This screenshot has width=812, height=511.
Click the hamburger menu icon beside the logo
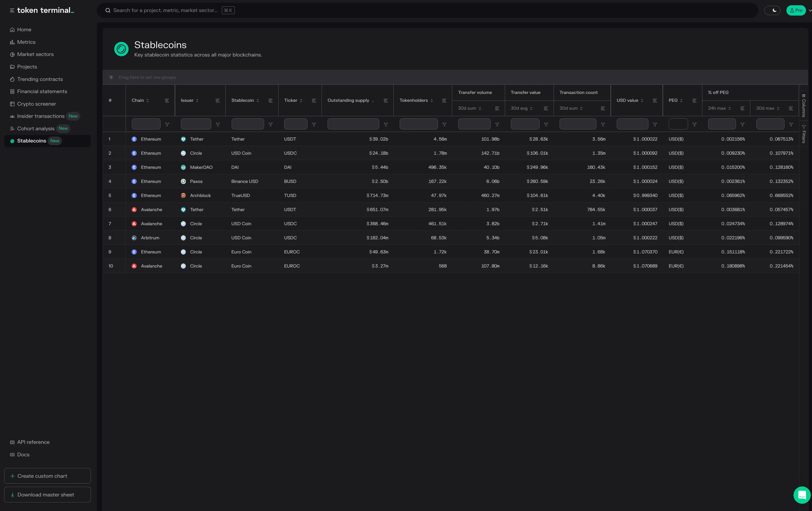(x=12, y=10)
